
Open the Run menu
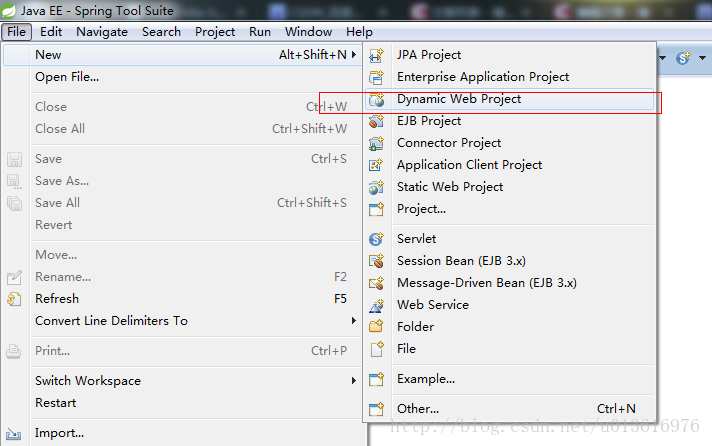[260, 32]
